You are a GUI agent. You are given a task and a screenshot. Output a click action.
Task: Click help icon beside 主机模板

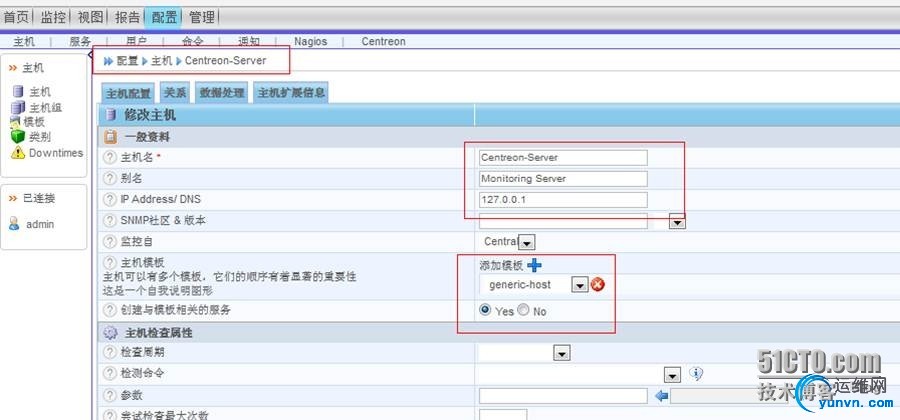[x=110, y=262]
